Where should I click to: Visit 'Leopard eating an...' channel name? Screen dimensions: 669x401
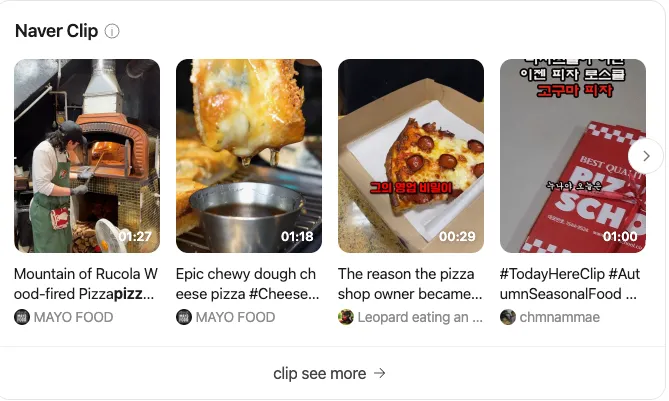420,317
